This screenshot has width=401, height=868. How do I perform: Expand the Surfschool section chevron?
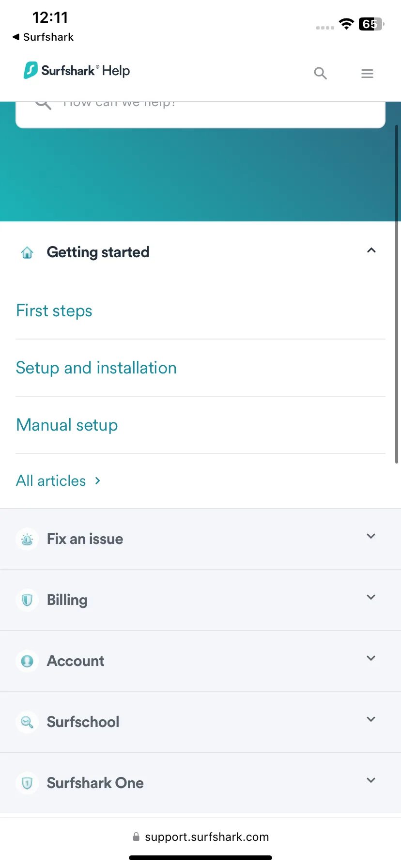(371, 719)
